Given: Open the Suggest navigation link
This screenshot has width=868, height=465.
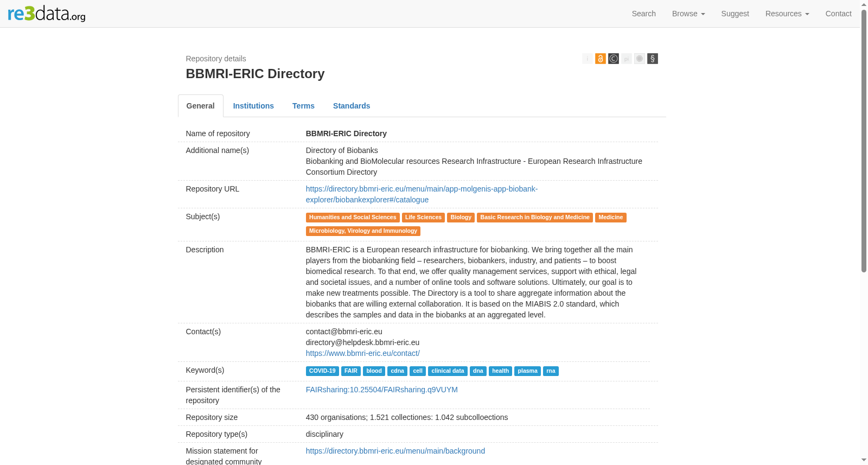Looking at the screenshot, I should tap(735, 14).
